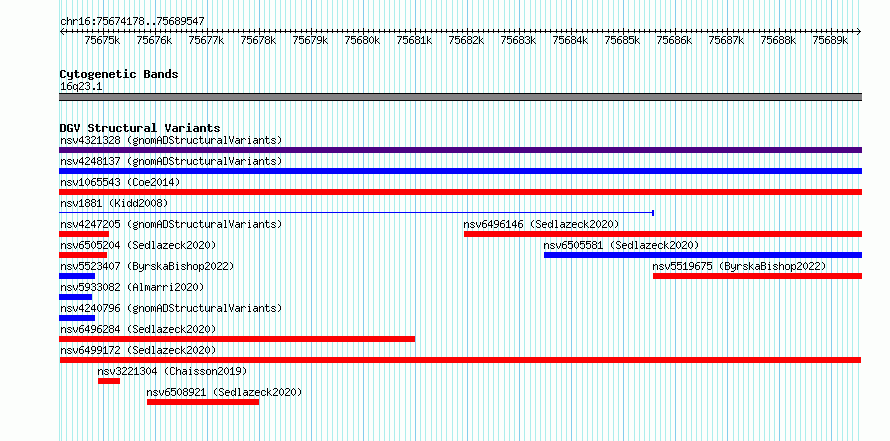The image size is (890, 441).
Task: Click the 75678k ruler tick label
Action: (x=258, y=40)
